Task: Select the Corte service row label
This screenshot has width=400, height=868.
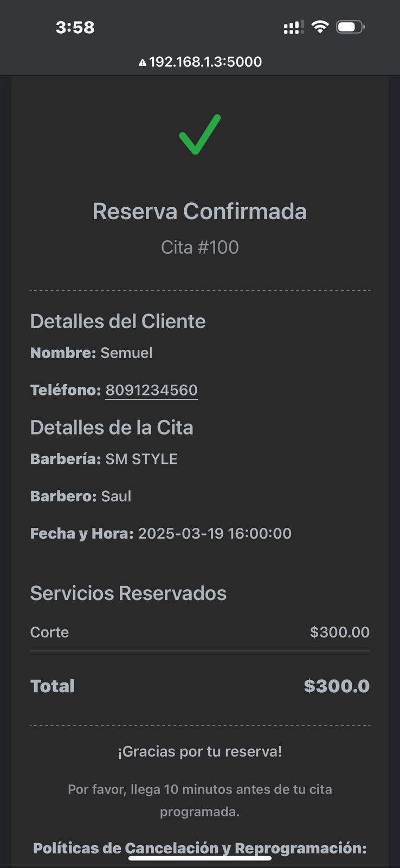Action: point(49,632)
